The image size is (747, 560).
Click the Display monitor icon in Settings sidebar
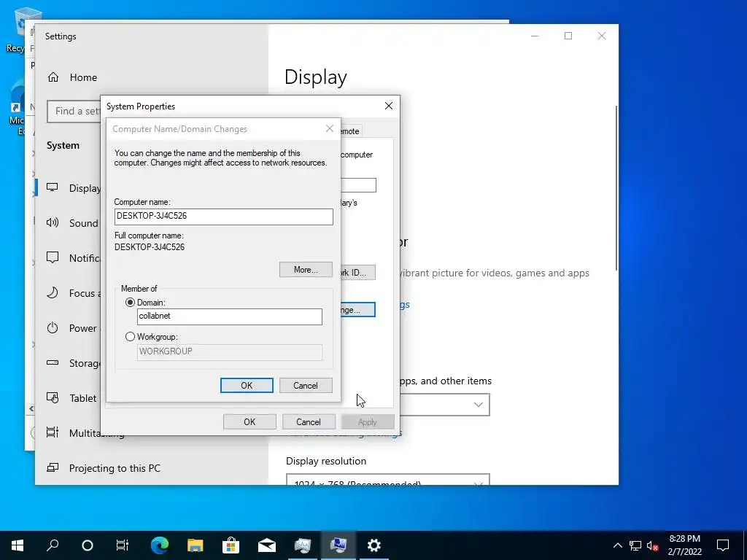click(x=53, y=187)
